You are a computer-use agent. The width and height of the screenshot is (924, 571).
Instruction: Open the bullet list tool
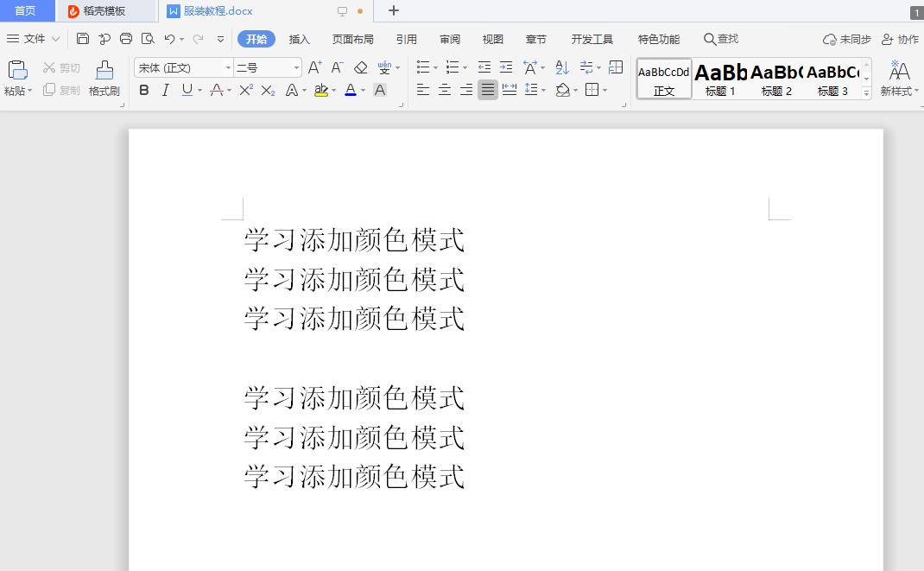point(423,66)
